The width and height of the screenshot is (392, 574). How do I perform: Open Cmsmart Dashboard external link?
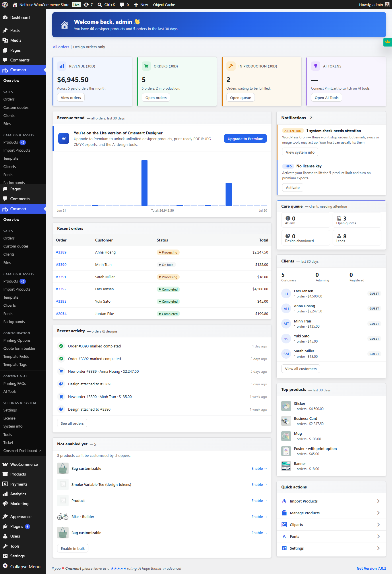click(22, 451)
